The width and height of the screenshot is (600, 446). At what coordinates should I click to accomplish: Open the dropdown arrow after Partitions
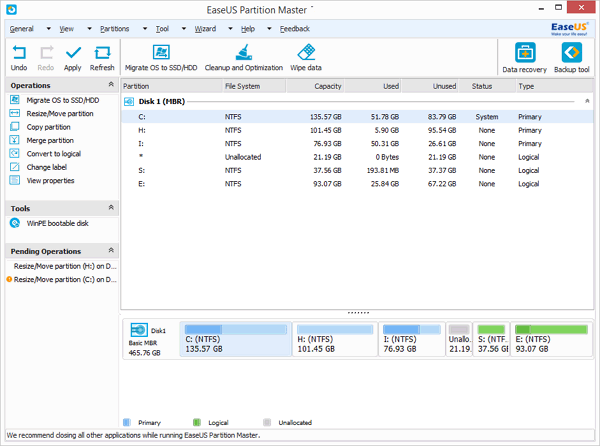[145, 29]
